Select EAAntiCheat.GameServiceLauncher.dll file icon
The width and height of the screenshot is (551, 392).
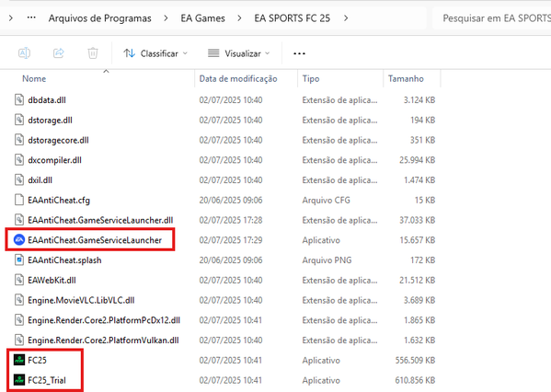[19, 220]
